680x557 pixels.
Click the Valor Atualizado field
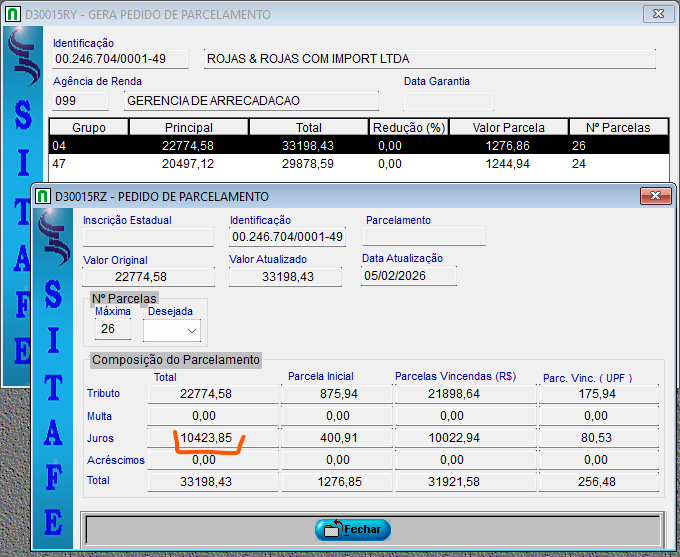[x=287, y=277]
